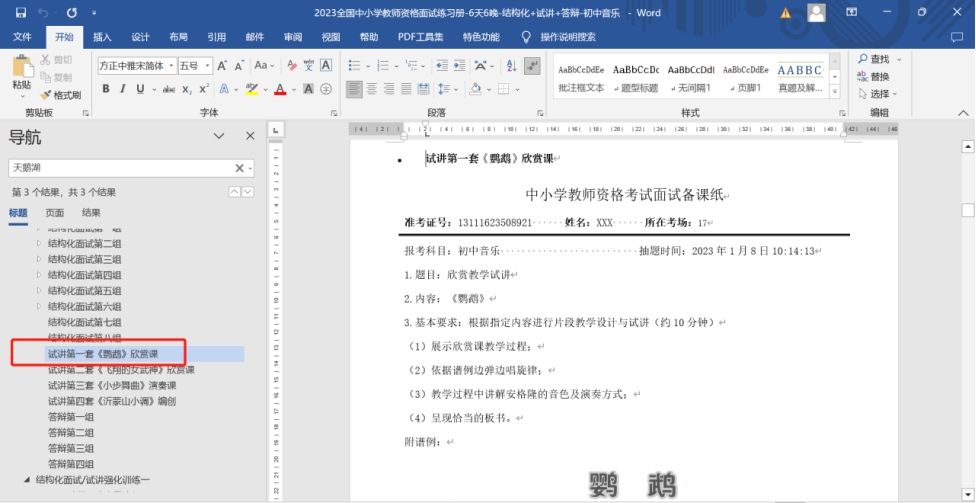Click the red font color A icon
This screenshot has width=976, height=503.
tap(279, 89)
